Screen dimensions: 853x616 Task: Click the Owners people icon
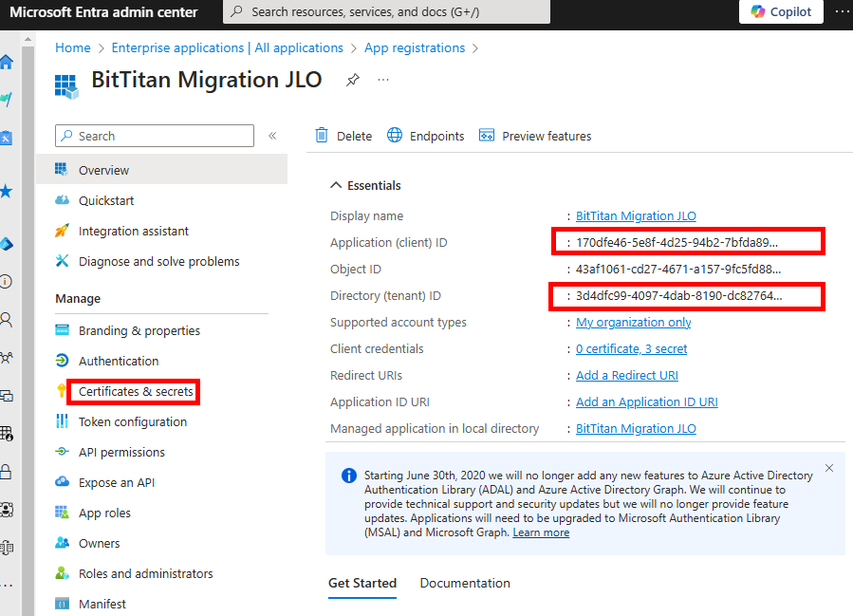[62, 543]
